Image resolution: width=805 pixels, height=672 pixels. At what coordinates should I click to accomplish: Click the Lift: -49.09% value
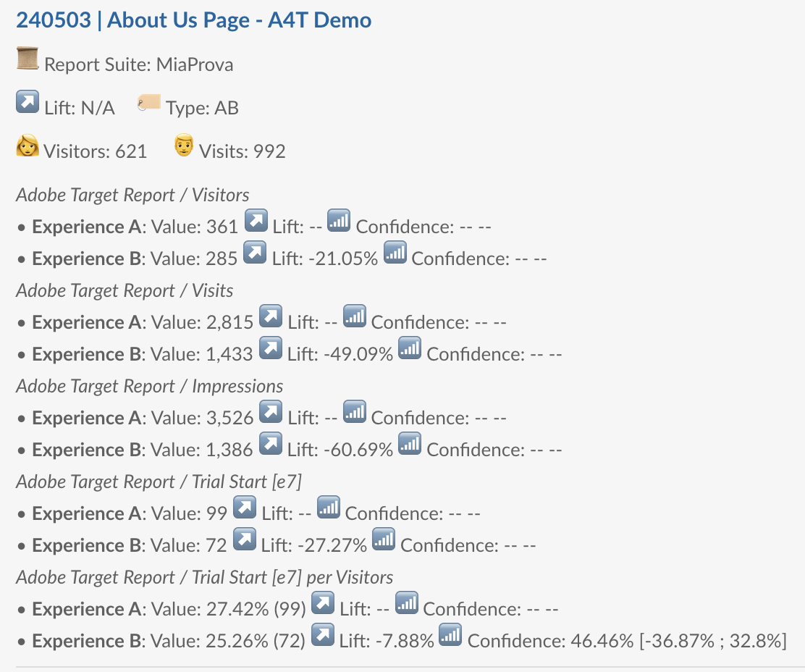pos(340,354)
